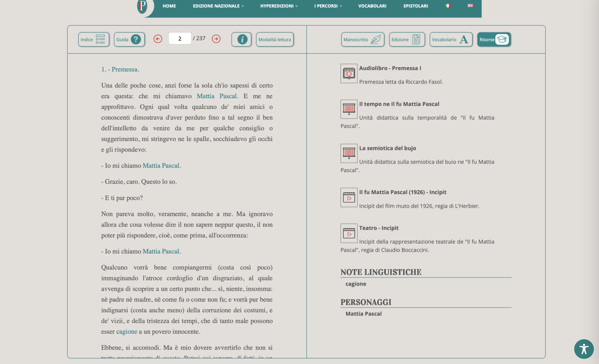Viewport: 599px width, 364px height.
Task: Open the info icon button
Action: coord(241,39)
